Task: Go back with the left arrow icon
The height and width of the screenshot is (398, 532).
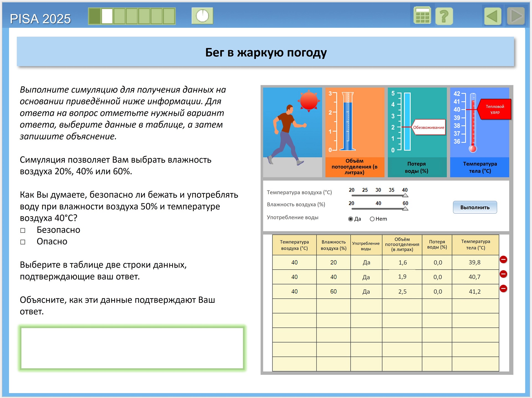Action: point(492,16)
